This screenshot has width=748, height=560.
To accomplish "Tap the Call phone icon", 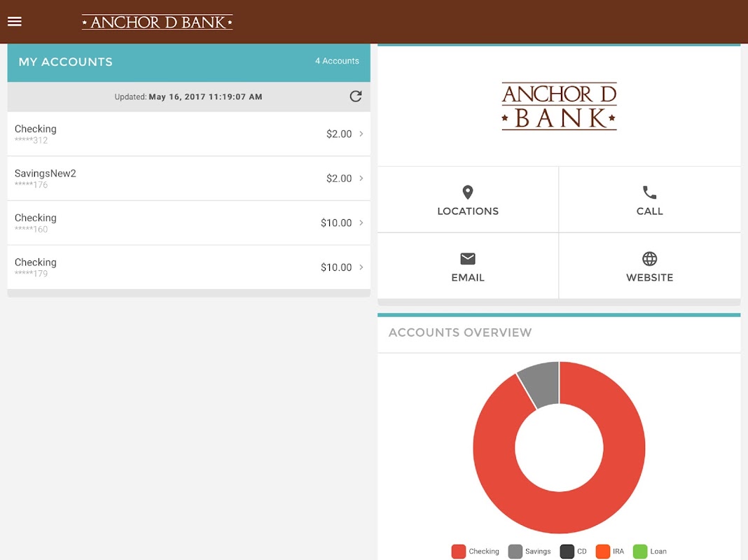I will pos(649,192).
